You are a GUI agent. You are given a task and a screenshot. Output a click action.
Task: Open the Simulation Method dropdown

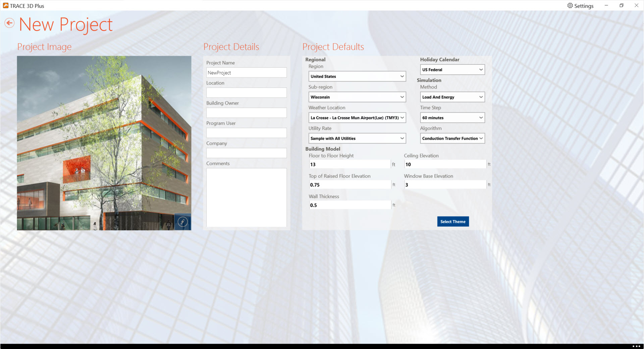[x=452, y=97]
